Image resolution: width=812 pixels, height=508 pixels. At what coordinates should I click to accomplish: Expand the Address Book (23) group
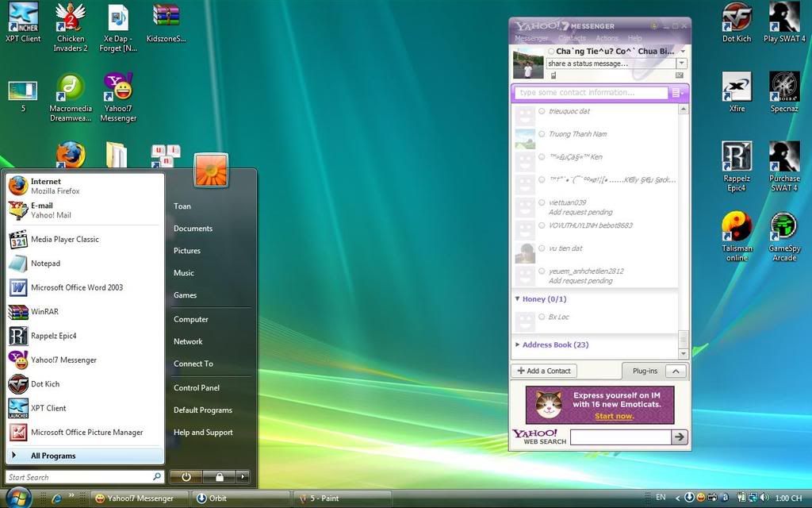coord(517,344)
